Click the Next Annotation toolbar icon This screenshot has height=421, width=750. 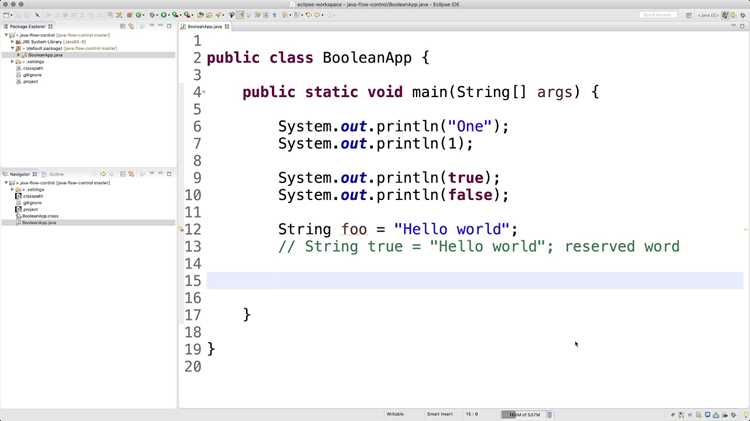(285, 15)
